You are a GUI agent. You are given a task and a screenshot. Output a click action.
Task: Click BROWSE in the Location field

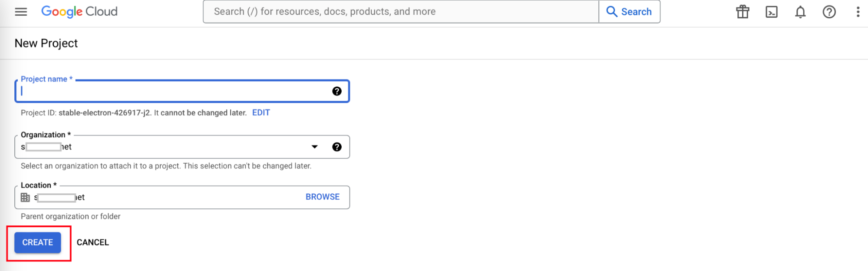point(322,197)
